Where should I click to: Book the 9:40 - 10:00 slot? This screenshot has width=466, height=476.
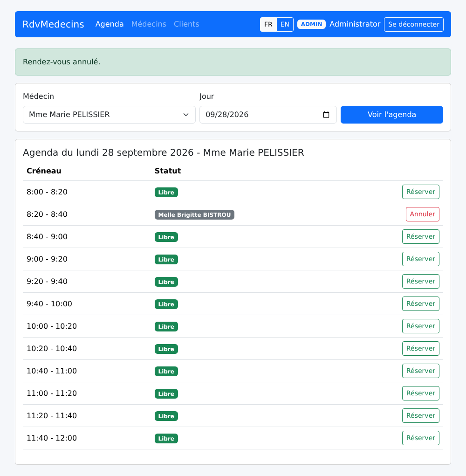pyautogui.click(x=421, y=304)
